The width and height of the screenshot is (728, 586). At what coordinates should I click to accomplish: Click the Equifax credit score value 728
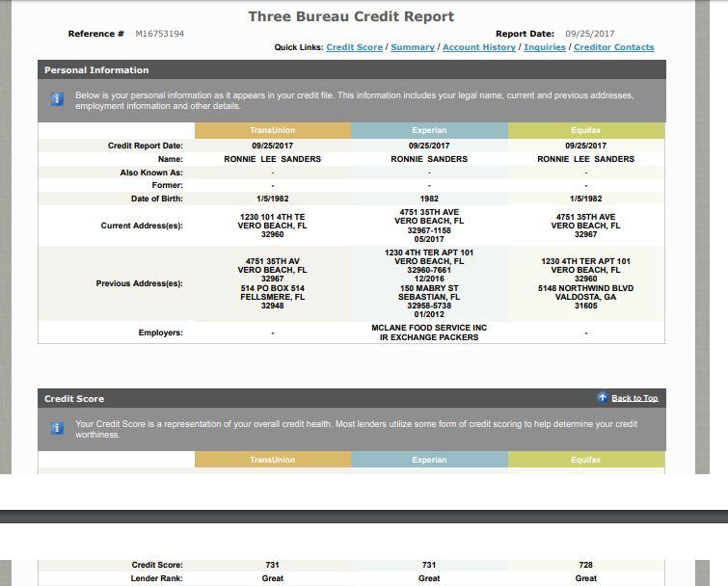586,565
